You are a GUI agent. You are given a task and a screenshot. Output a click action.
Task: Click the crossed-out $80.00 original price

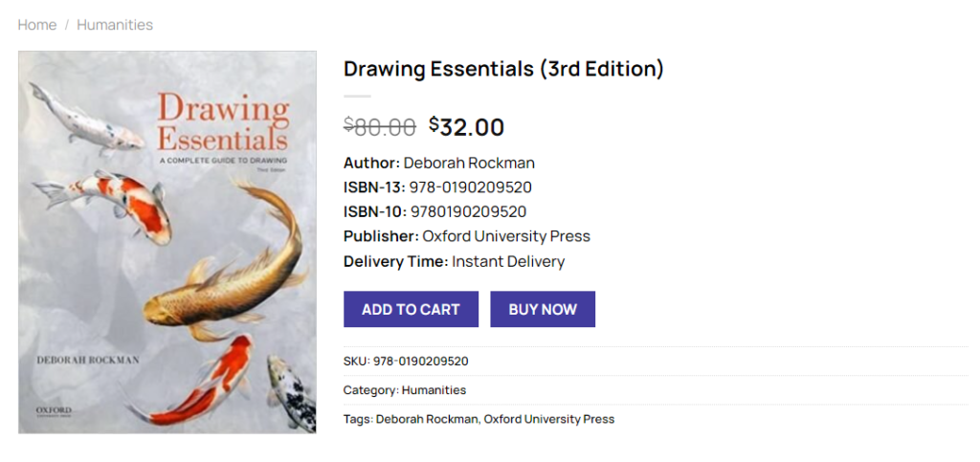[380, 127]
